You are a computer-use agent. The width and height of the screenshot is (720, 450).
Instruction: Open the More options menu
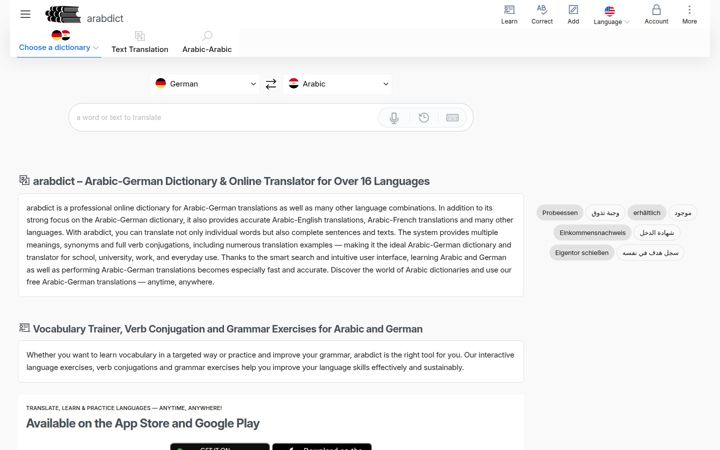(689, 14)
